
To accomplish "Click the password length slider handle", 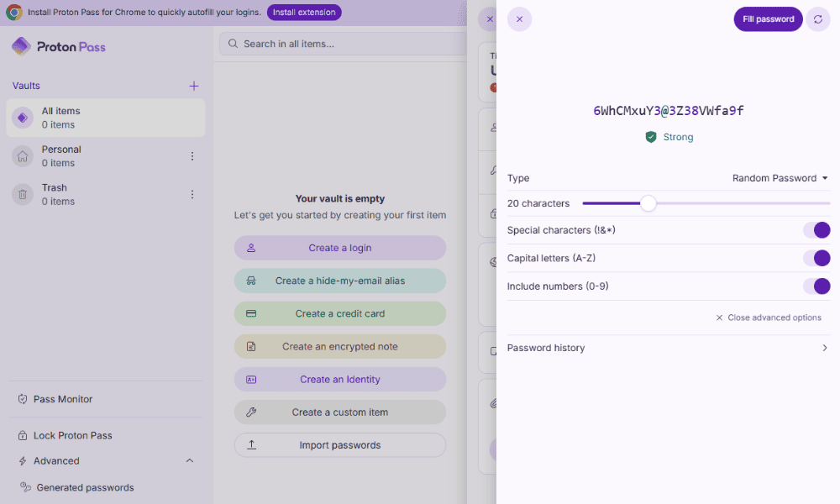I will [x=648, y=203].
